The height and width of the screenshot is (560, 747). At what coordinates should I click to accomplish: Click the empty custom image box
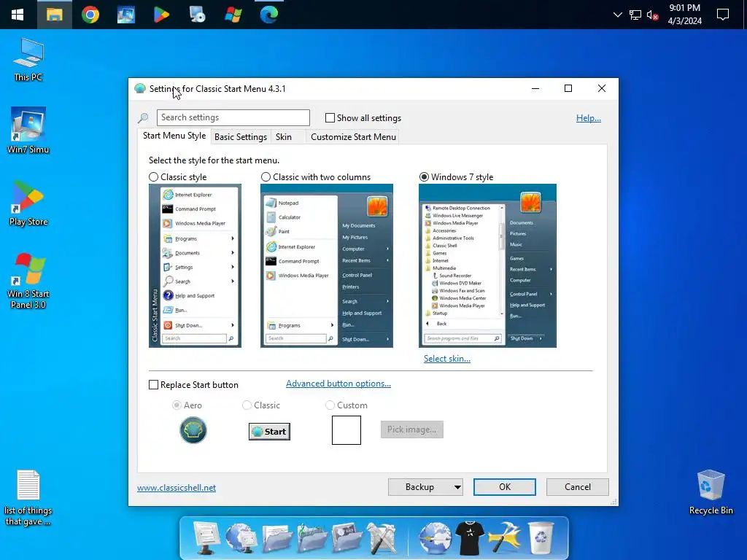pyautogui.click(x=347, y=430)
